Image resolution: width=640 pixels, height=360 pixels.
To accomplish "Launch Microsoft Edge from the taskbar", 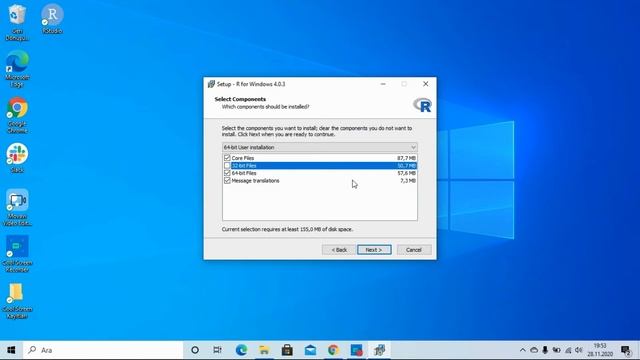I will pos(241,350).
